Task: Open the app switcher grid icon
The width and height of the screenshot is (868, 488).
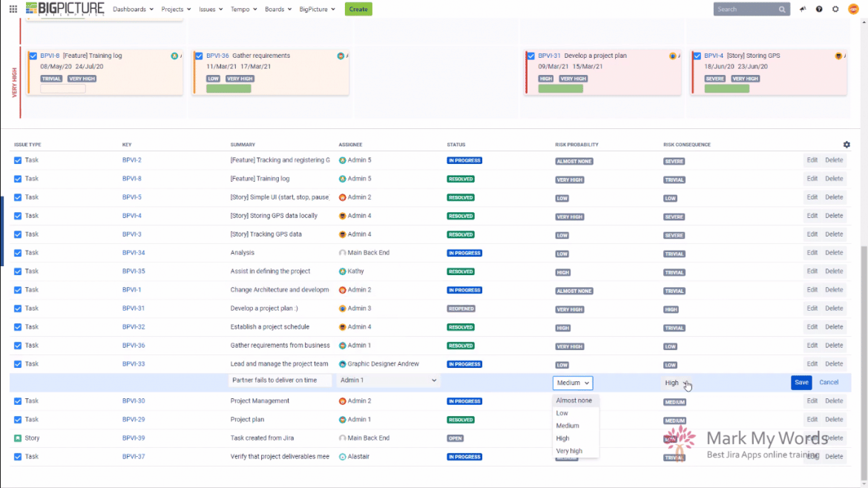Action: pos(13,9)
